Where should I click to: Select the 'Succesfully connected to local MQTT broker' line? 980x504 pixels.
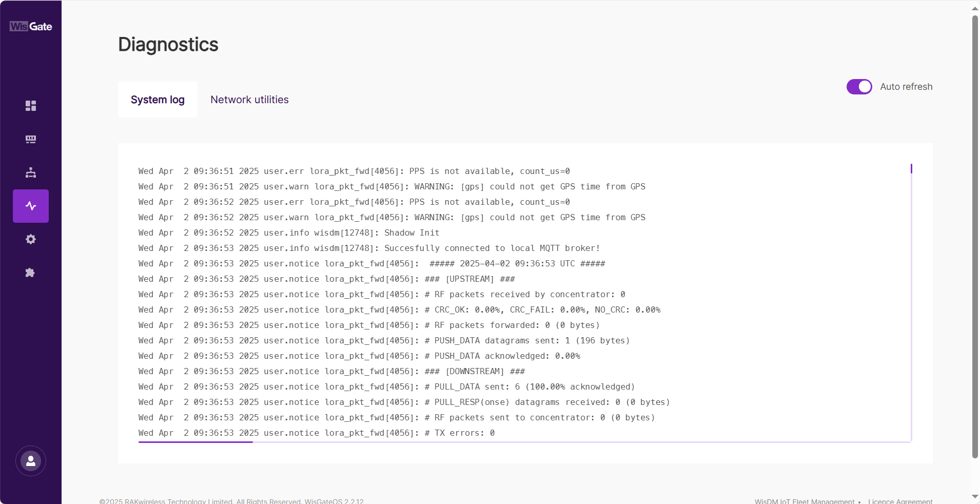pos(369,248)
